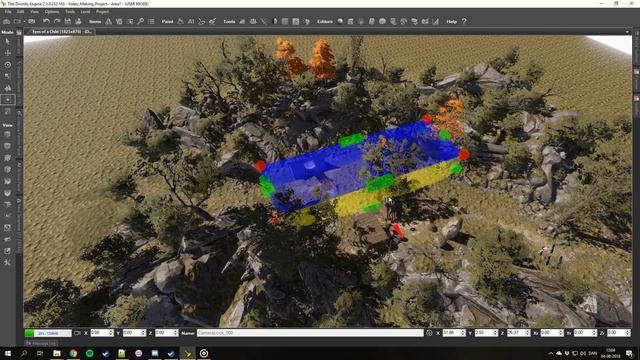Choose the rotate tool in Mode sidebar
This screenshot has height=360, width=640.
pos(7,64)
